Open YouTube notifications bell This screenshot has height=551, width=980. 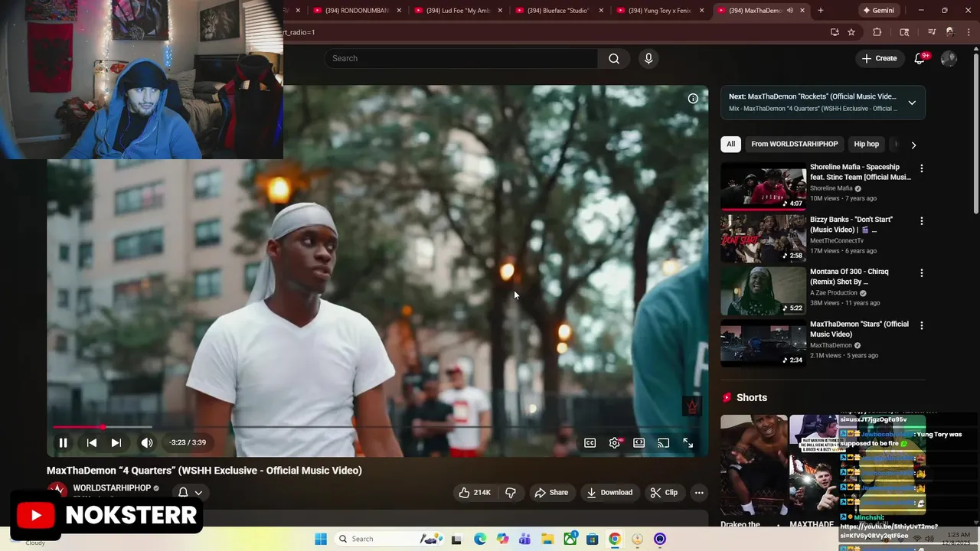[920, 58]
